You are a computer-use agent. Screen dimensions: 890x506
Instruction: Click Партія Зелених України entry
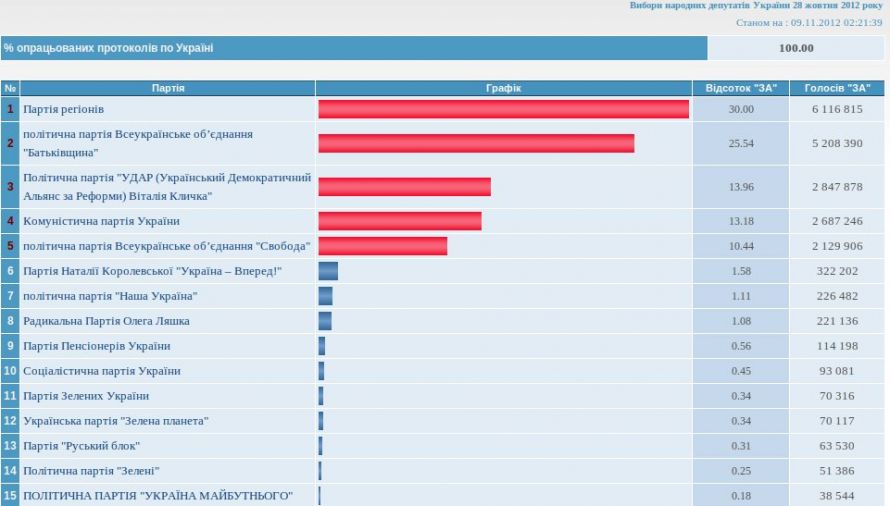click(x=86, y=396)
